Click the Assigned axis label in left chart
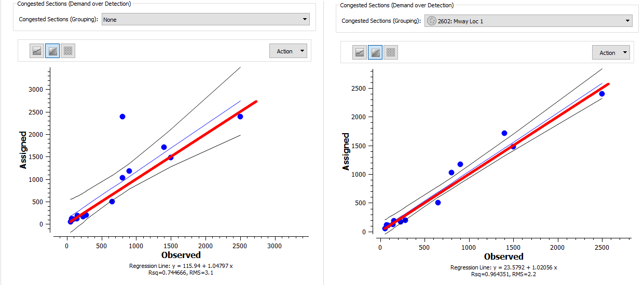 tap(23, 149)
